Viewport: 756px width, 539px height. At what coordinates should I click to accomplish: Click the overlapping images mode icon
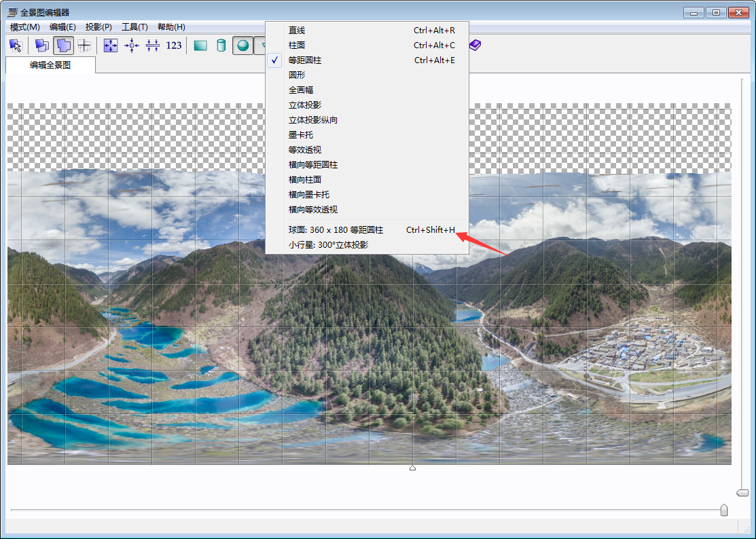pyautogui.click(x=42, y=45)
